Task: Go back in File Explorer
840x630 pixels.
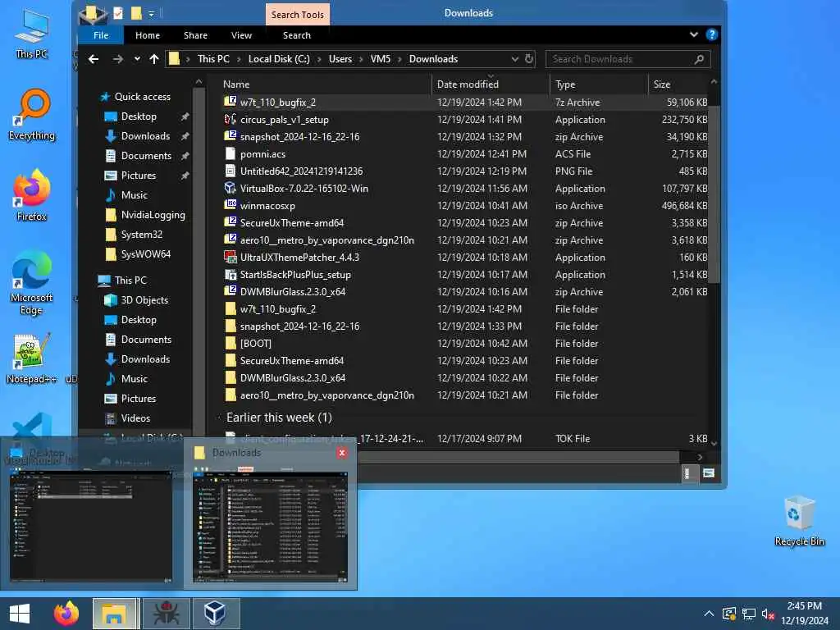Action: tap(94, 59)
